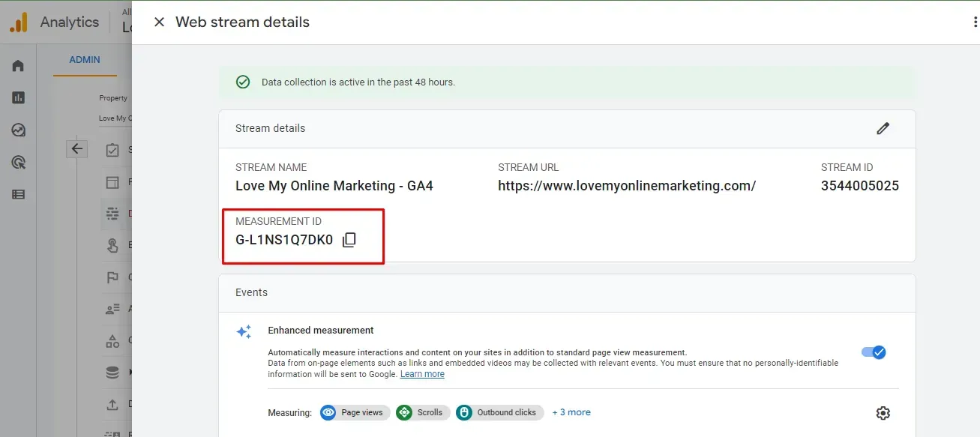Open the three-dot more options menu
The image size is (980, 437).
pos(976,22)
